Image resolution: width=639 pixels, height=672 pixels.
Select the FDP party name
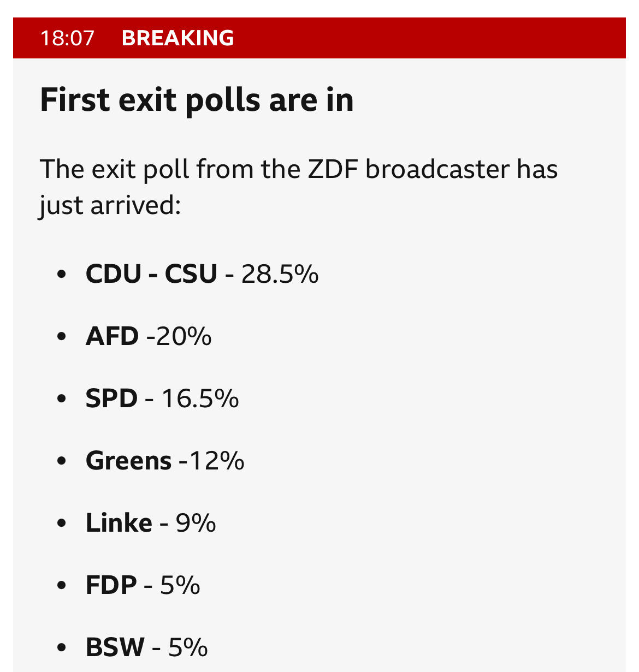click(x=111, y=585)
